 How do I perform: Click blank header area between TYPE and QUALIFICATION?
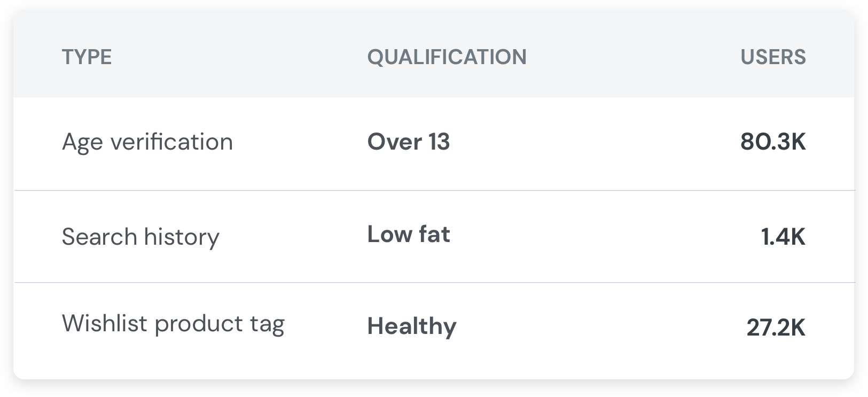click(239, 57)
